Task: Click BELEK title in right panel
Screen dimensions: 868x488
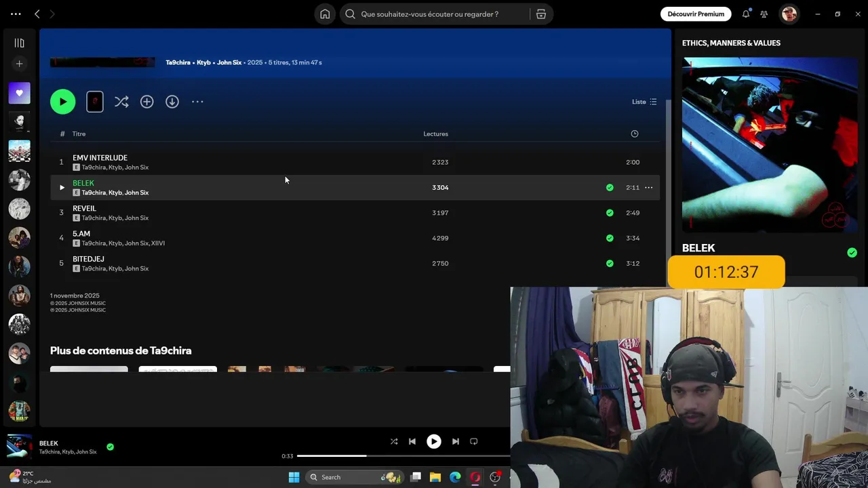Action: coord(698,248)
